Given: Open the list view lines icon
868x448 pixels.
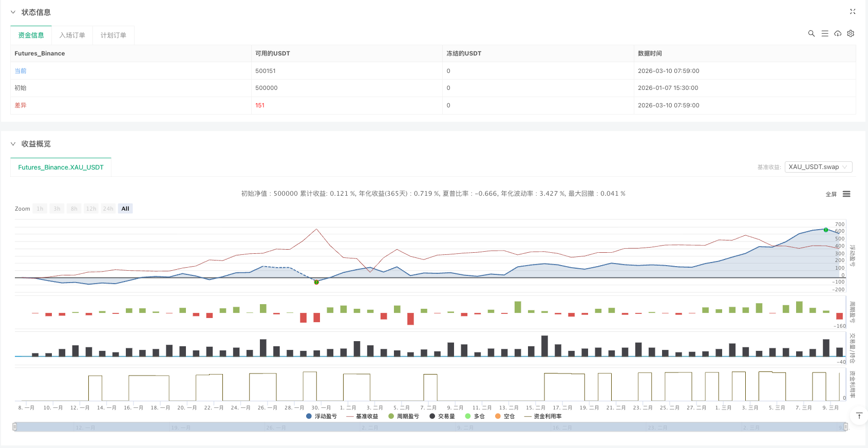Looking at the screenshot, I should click(x=825, y=33).
